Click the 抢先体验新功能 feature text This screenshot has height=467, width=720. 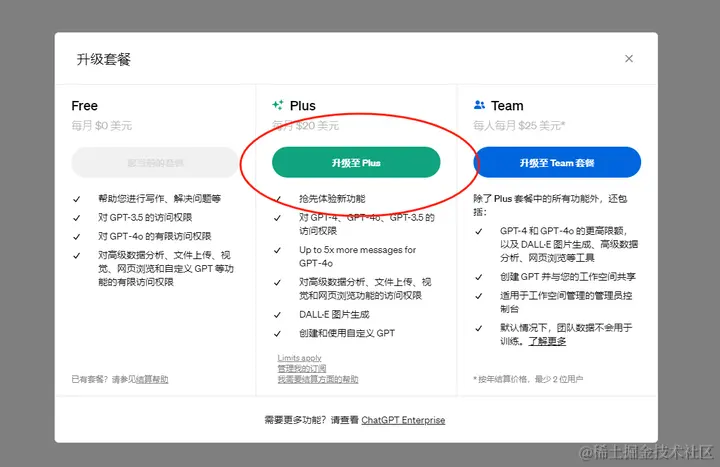[x=332, y=198]
